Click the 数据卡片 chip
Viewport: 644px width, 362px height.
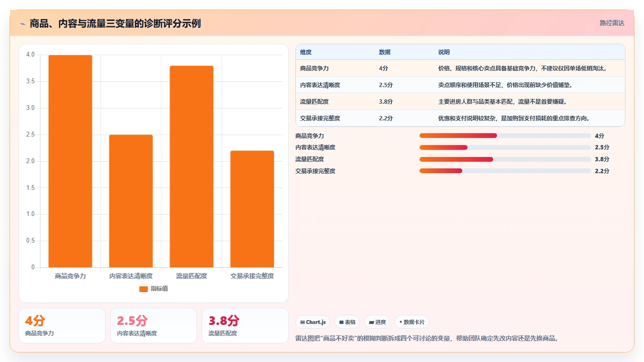tap(412, 322)
